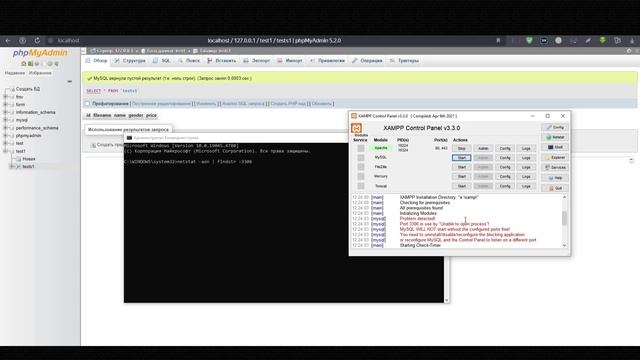Screen dimensions: 640x360
Task: Click the XAMPP orange logo
Action: click(356, 128)
